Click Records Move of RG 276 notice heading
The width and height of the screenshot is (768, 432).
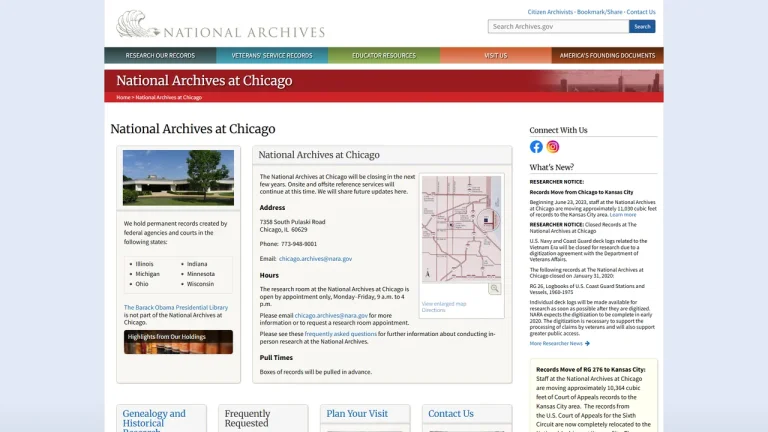pyautogui.click(x=591, y=370)
